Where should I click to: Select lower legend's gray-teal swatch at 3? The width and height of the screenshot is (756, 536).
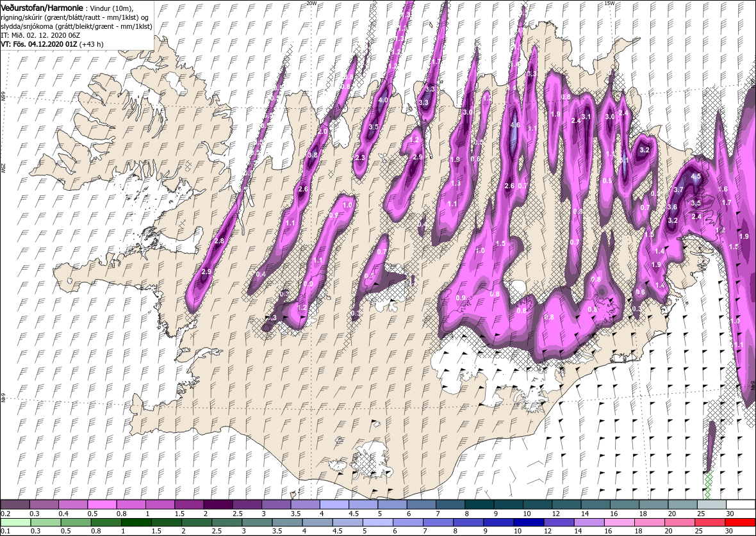(x=257, y=523)
